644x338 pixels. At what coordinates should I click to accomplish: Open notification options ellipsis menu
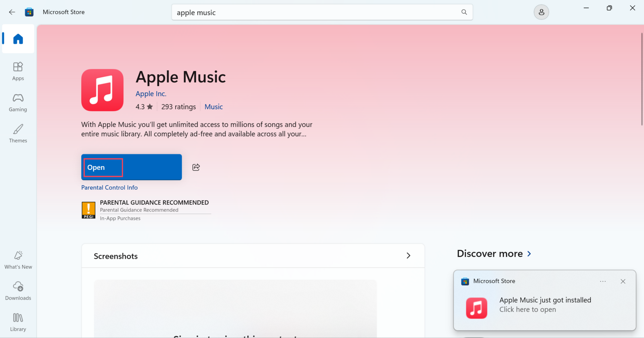point(603,281)
